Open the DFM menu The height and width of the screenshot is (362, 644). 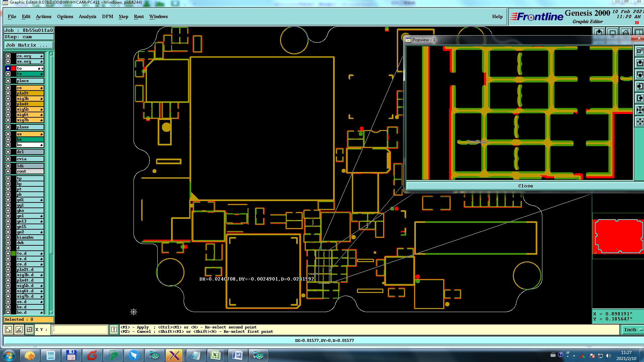(107, 16)
